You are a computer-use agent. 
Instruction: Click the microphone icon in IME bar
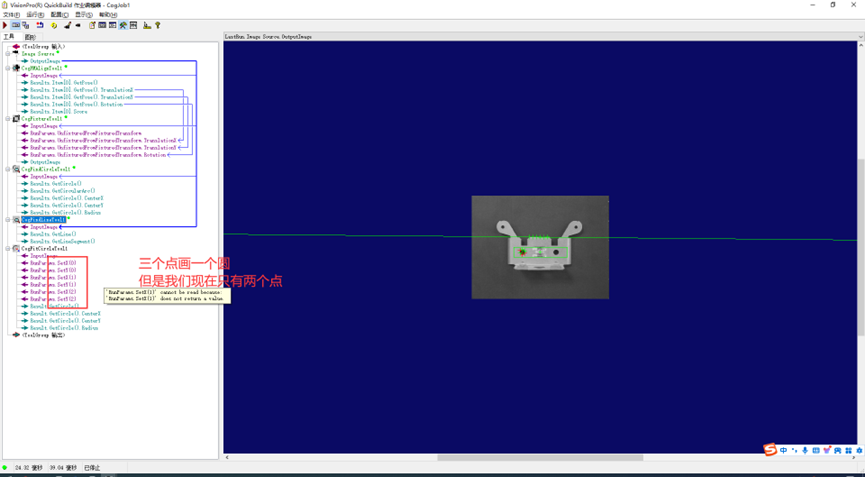click(805, 451)
